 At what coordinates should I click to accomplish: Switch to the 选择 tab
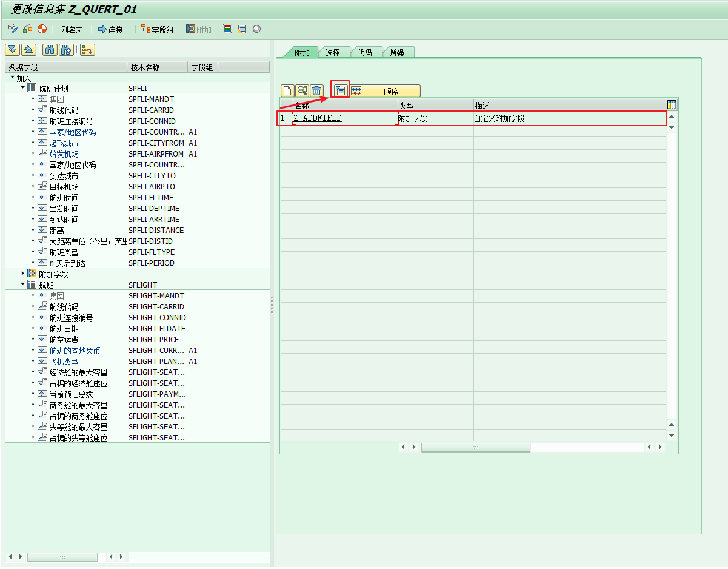[x=332, y=53]
